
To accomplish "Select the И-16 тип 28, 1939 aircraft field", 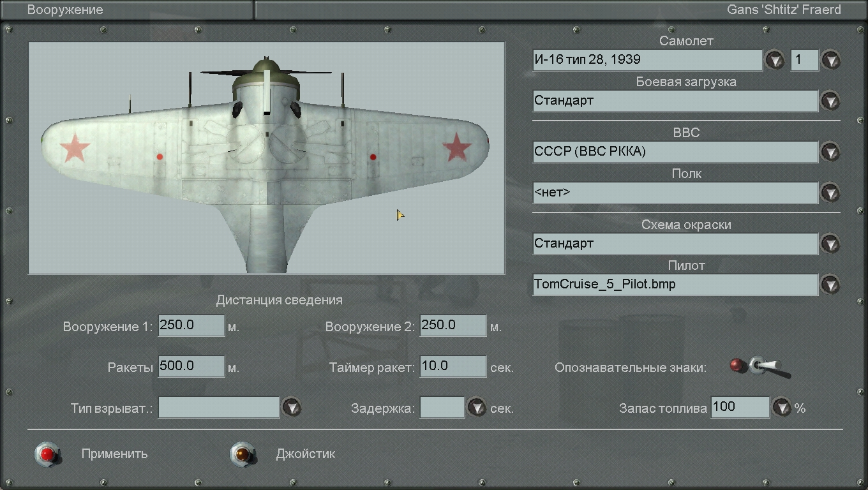I will tap(648, 60).
